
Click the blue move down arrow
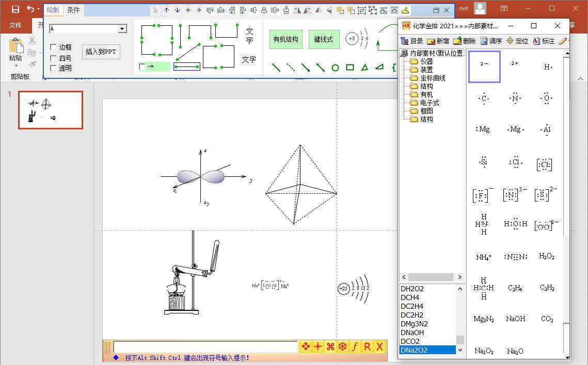(178, 10)
